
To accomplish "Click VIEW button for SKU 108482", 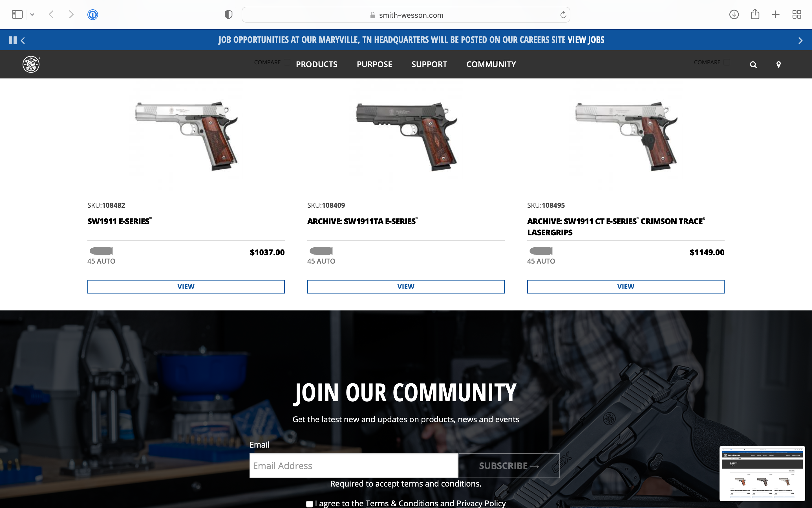I will 186,286.
